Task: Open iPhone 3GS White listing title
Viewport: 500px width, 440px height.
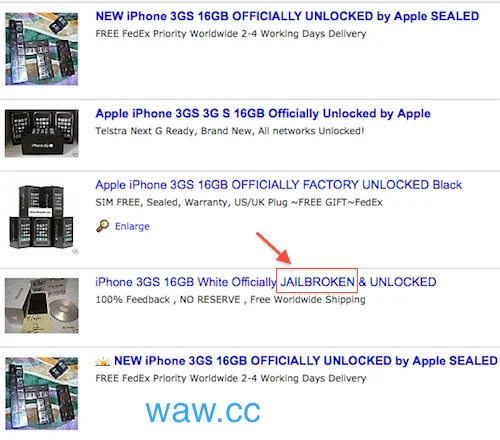Action: pyautogui.click(x=266, y=282)
